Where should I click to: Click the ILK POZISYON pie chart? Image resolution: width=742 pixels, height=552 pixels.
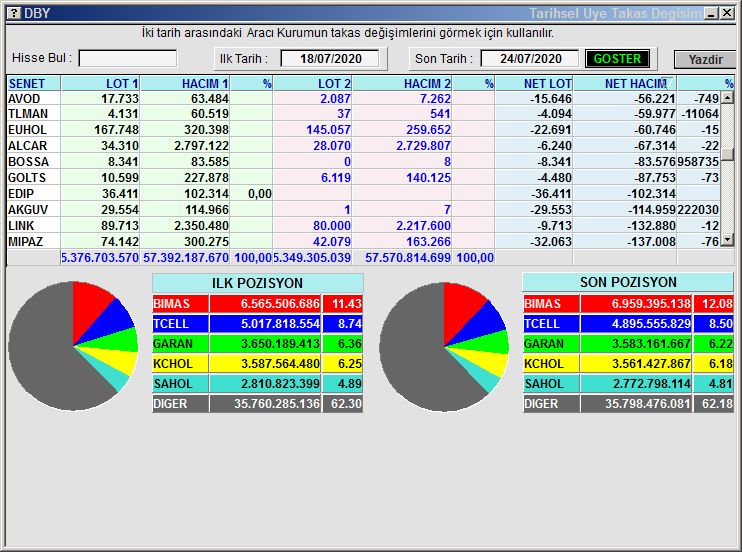point(72,345)
